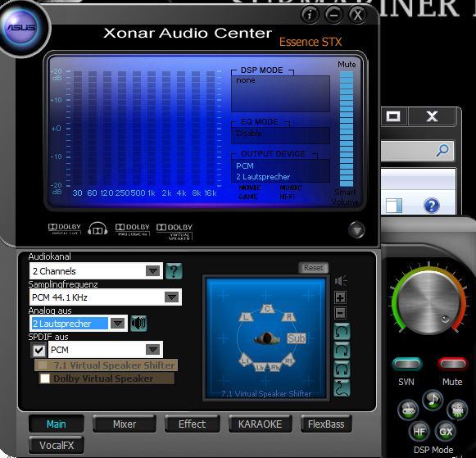The image size is (476, 458).
Task: Click the Dolby Digital Live icon
Action: click(65, 229)
